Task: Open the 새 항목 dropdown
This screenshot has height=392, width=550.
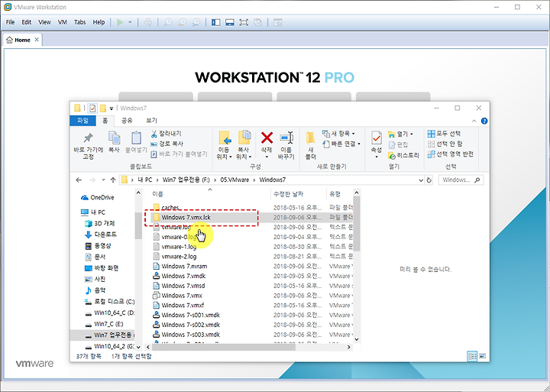Action: pos(338,134)
